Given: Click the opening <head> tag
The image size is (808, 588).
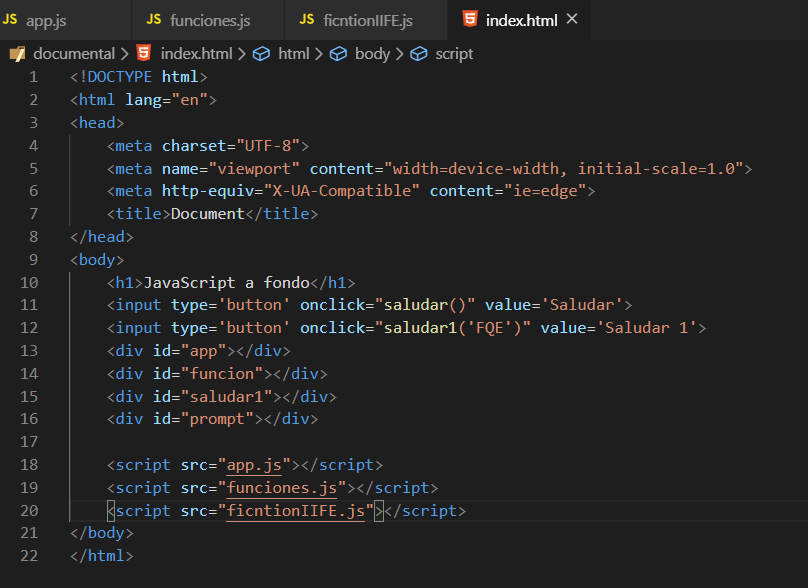Looking at the screenshot, I should point(97,123).
